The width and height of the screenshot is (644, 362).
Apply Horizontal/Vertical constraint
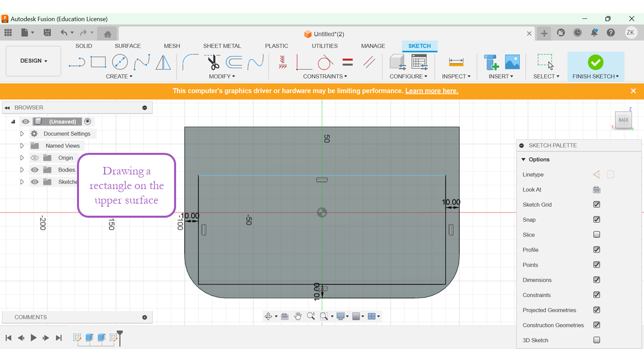pos(283,62)
